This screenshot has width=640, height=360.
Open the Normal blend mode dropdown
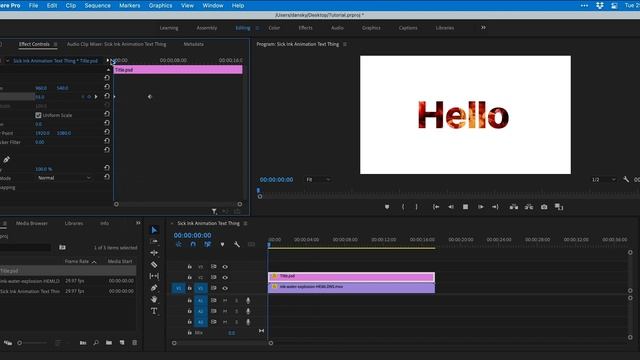click(x=64, y=178)
